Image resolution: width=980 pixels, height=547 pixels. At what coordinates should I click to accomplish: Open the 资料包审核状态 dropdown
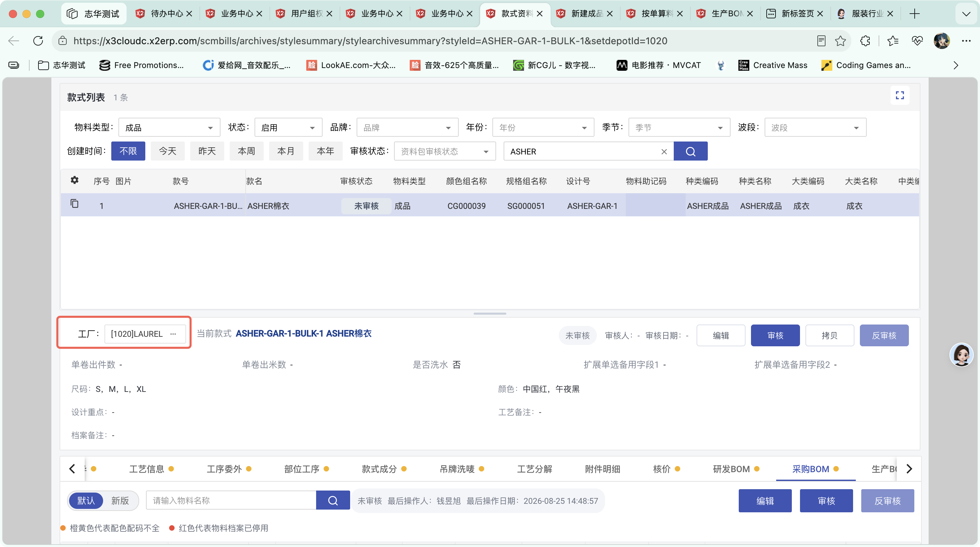pyautogui.click(x=445, y=151)
